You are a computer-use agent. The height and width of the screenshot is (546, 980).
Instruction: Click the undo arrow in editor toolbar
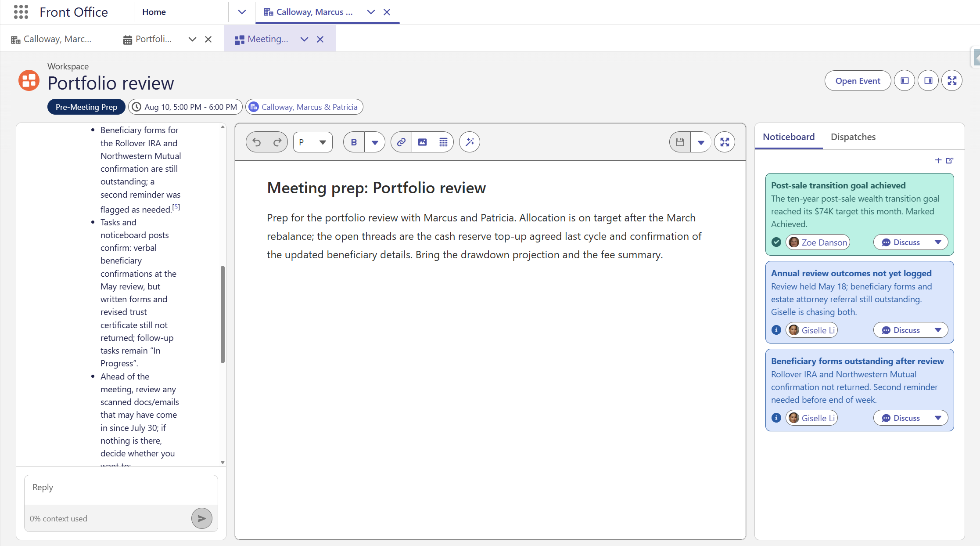click(x=257, y=142)
